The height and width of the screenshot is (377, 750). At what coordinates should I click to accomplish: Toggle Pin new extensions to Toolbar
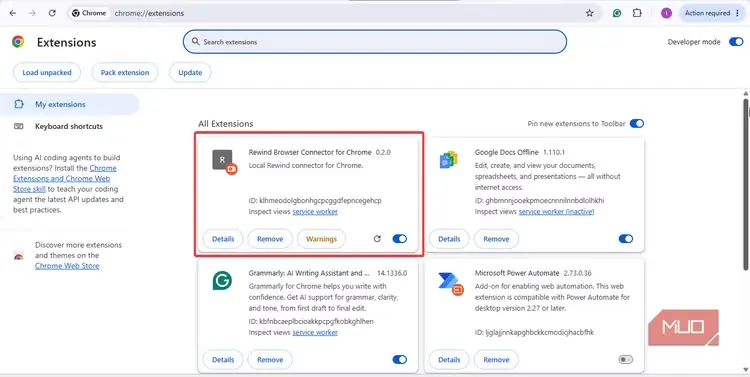(x=637, y=123)
